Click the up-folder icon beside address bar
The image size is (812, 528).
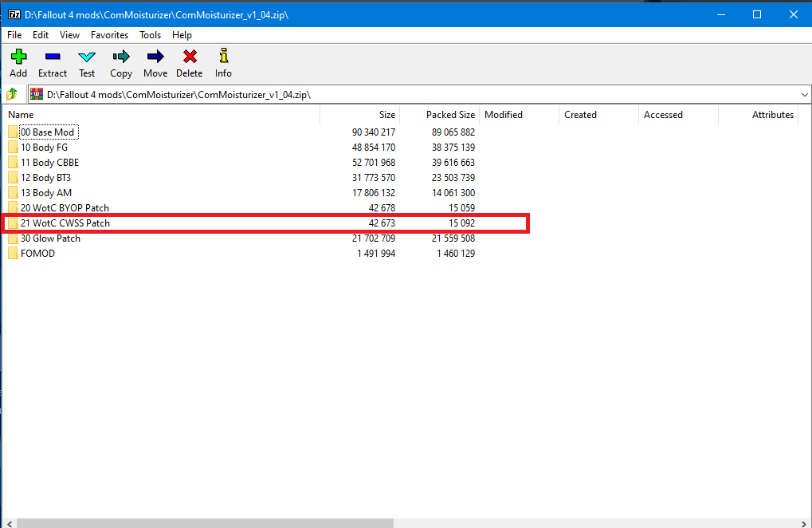pos(12,94)
